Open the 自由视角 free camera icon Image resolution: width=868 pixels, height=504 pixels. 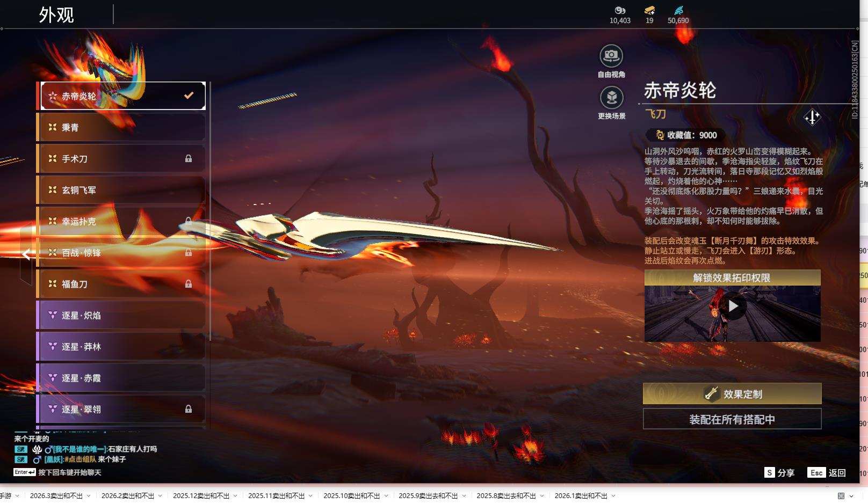(x=611, y=55)
